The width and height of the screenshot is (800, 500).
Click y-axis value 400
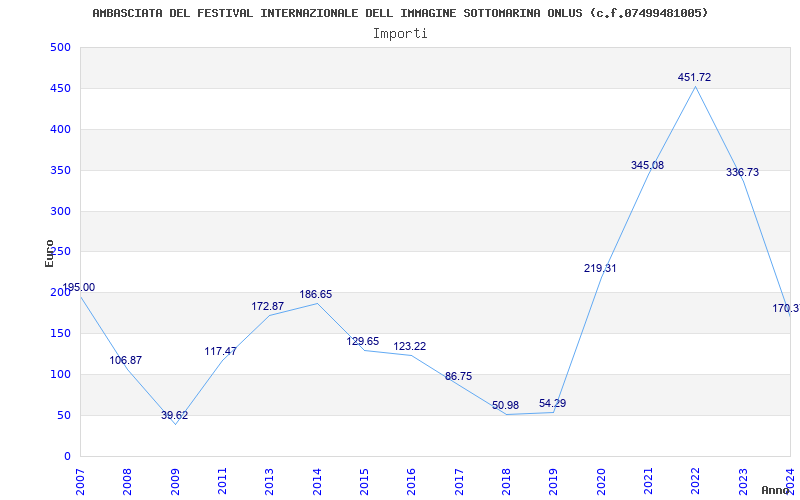click(x=60, y=129)
